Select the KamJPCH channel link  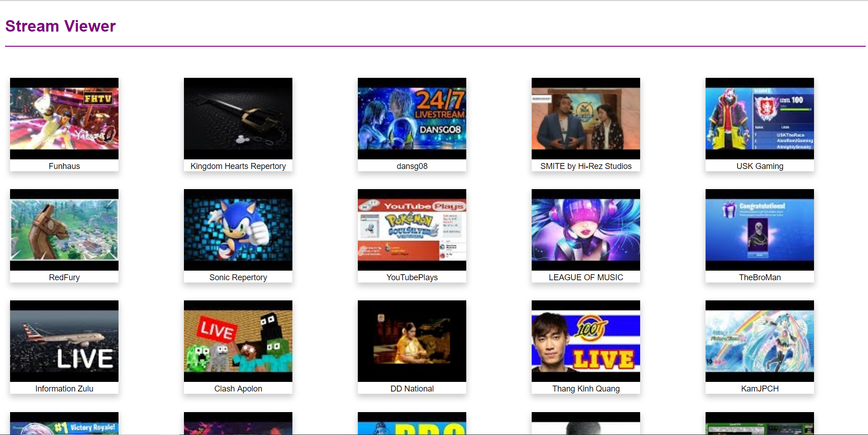[760, 388]
